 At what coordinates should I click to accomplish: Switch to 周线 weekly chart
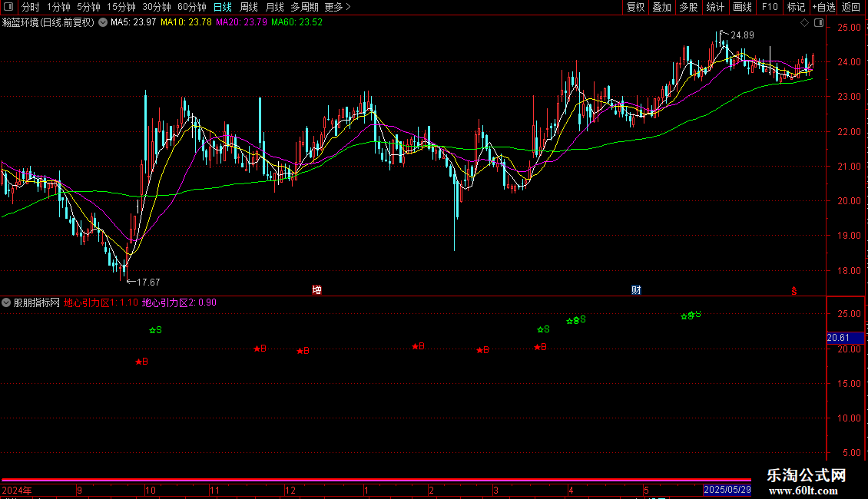249,7
